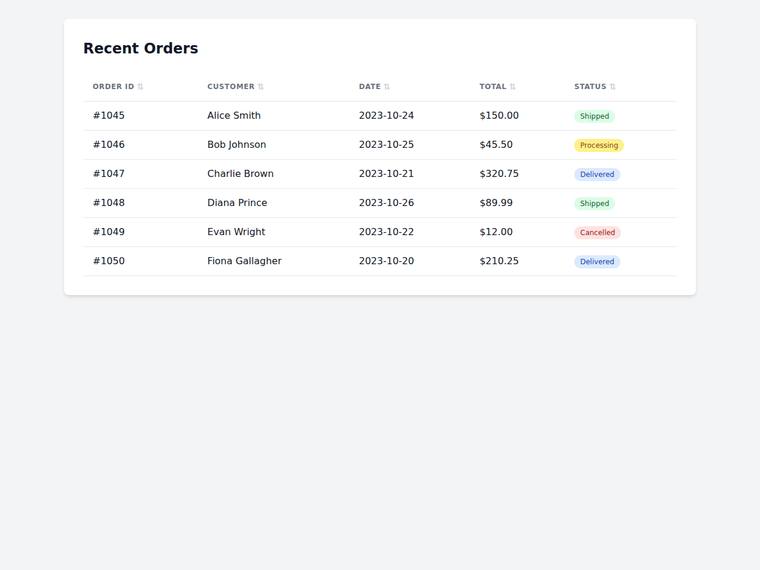Click Delivered badge for Fiona Gallagher
The height and width of the screenshot is (570, 760).
pos(597,262)
